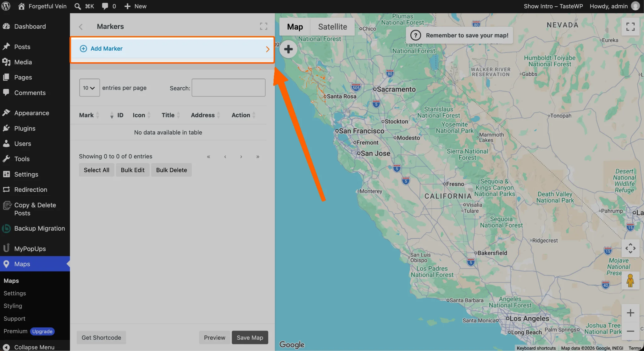Sort table by Action column
Screen dimensions: 644x351
[243, 115]
